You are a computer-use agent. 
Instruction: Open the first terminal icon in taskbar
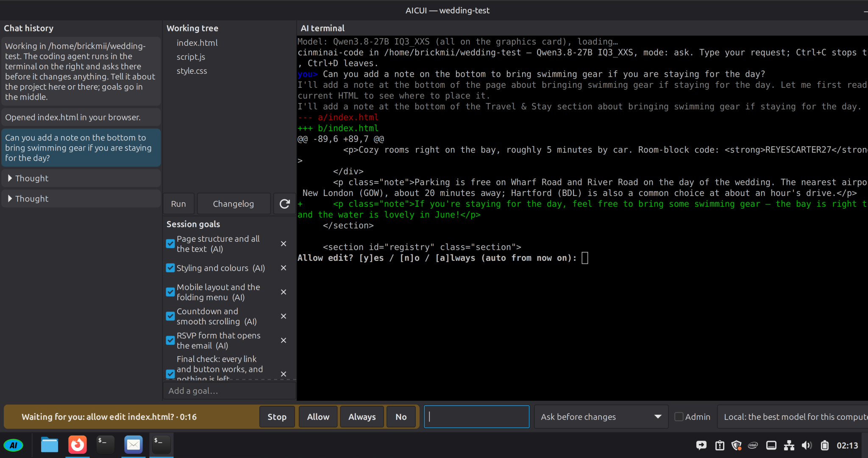click(x=106, y=445)
